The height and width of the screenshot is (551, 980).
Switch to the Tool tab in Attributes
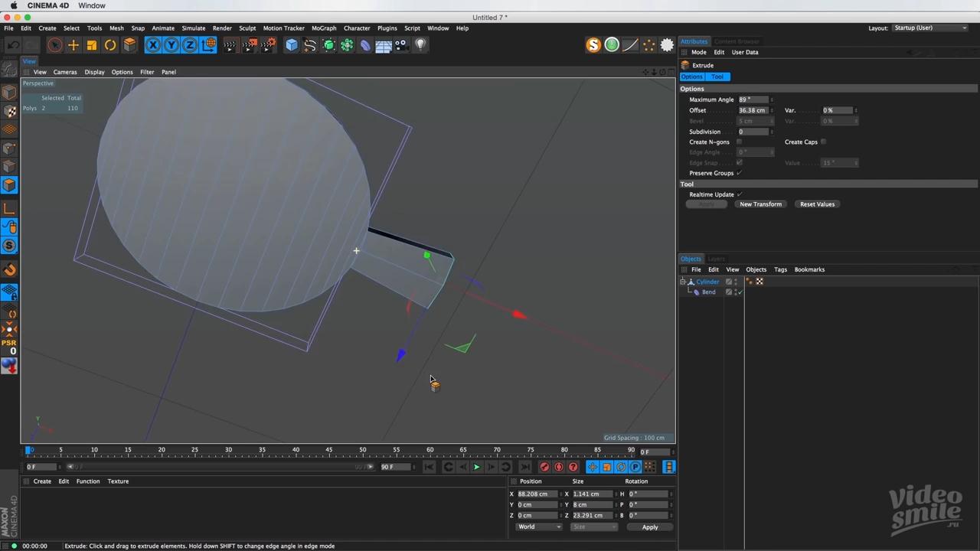(717, 77)
